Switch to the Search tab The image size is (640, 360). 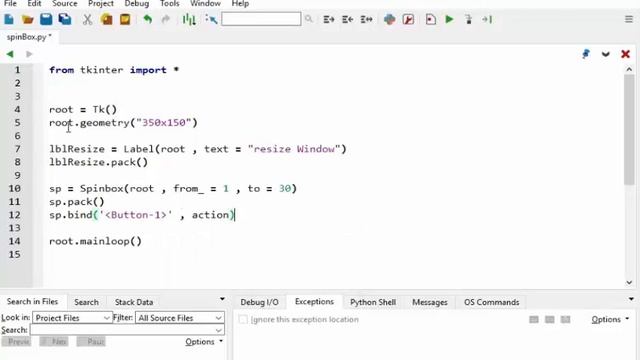[x=86, y=302]
